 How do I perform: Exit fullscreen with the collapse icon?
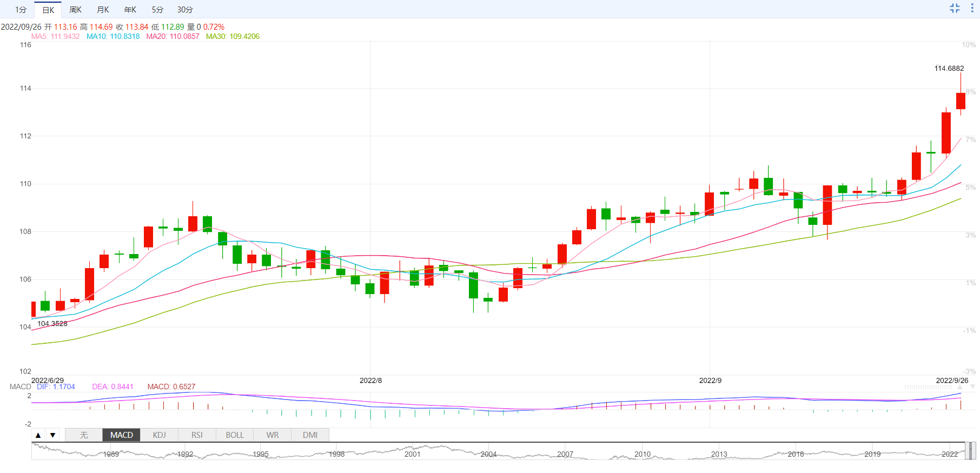[955, 8]
